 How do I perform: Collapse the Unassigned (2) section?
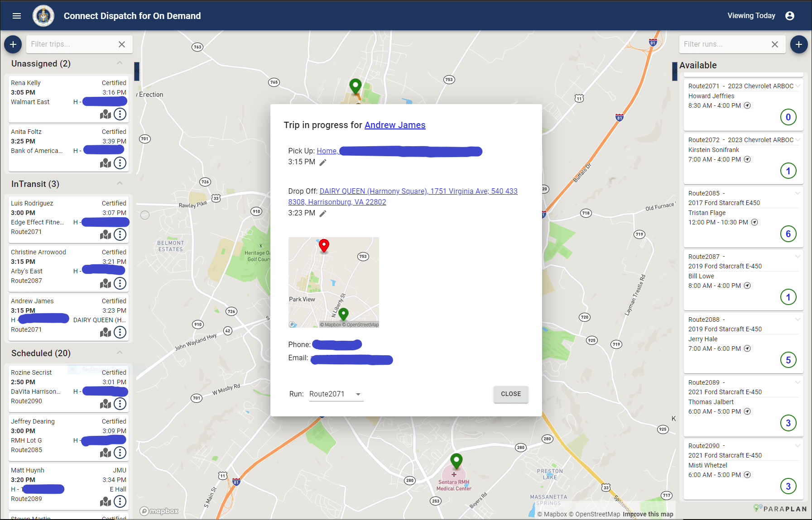coord(120,63)
